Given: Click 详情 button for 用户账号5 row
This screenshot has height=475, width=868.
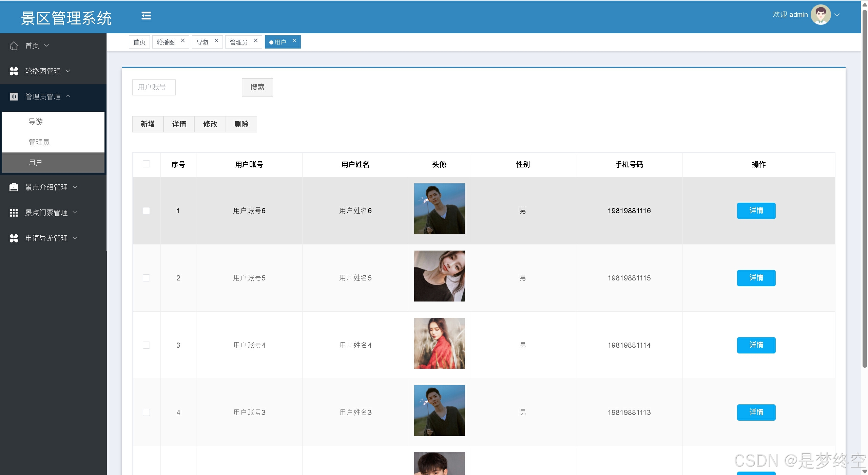Looking at the screenshot, I should [756, 278].
